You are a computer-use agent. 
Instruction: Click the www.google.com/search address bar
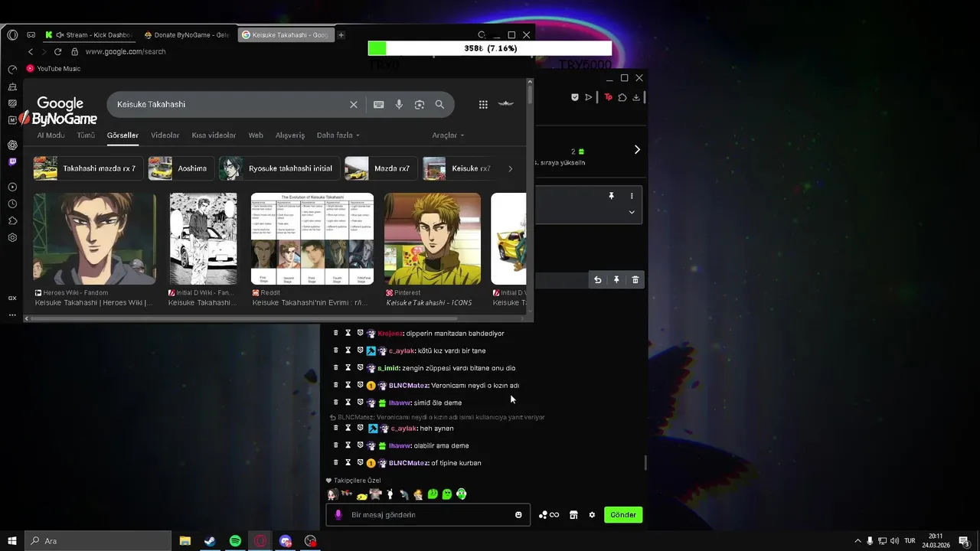coord(126,51)
